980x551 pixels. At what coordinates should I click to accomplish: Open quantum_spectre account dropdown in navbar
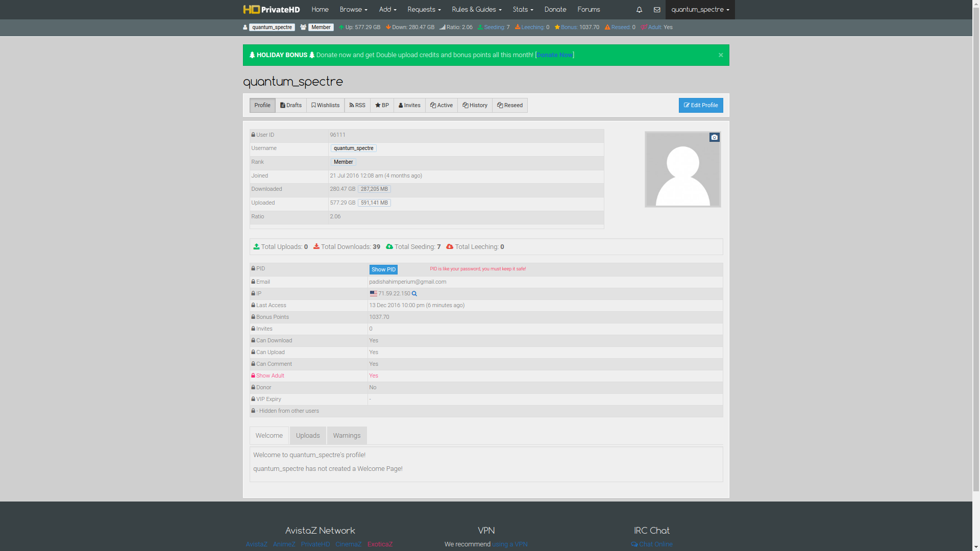(700, 10)
